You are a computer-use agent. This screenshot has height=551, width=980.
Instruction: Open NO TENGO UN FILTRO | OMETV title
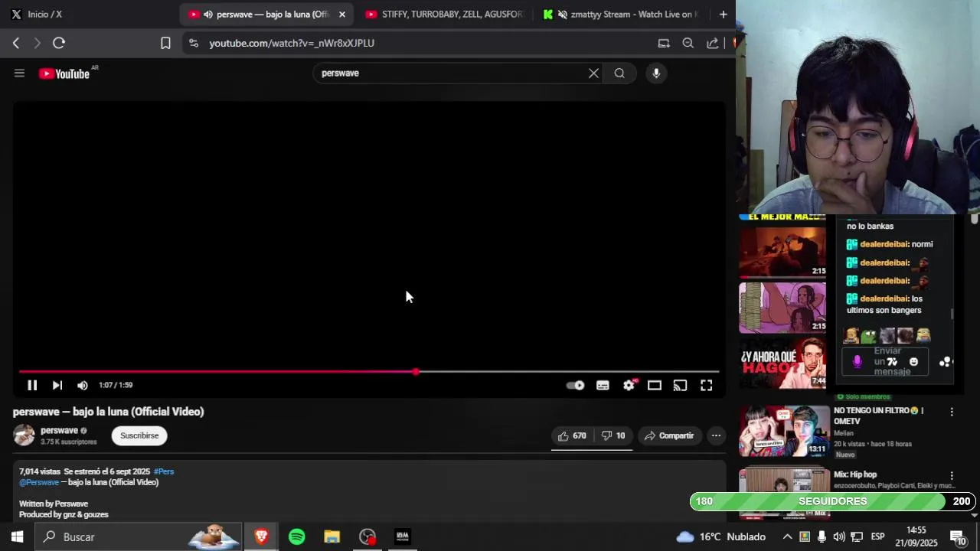[878, 416]
